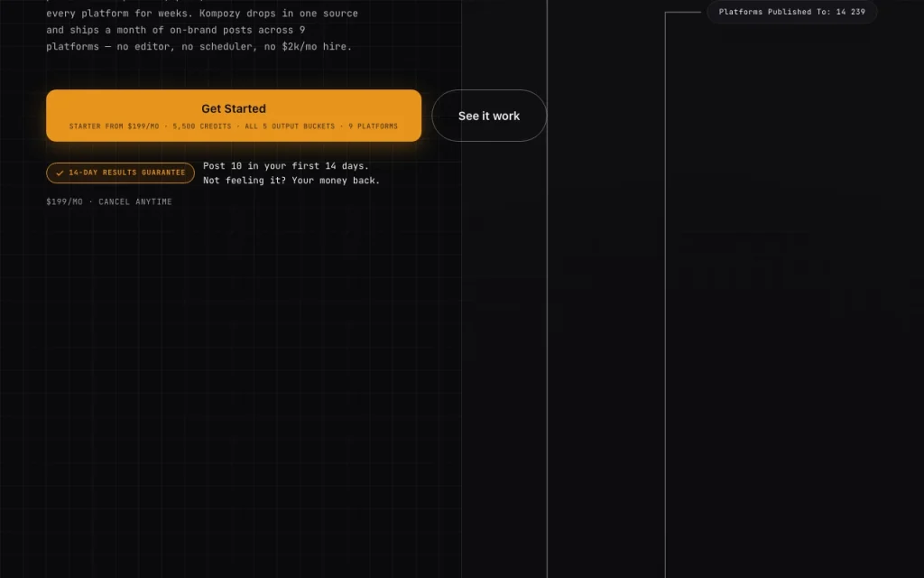Click the text "$199/MO · CANCEL ANYTIME"
The image size is (924, 578).
(109, 201)
